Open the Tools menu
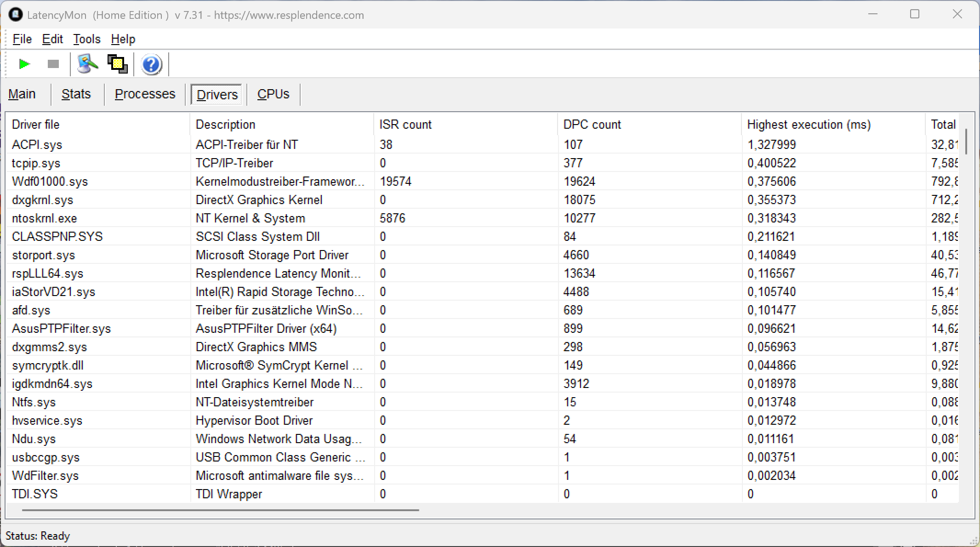The width and height of the screenshot is (980, 547). pos(86,39)
